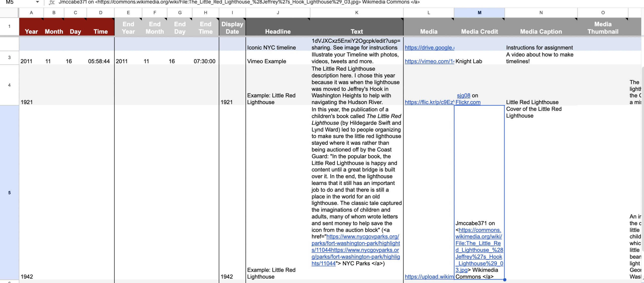644x283 pixels.
Task: Select column C header
Action: coord(75,13)
